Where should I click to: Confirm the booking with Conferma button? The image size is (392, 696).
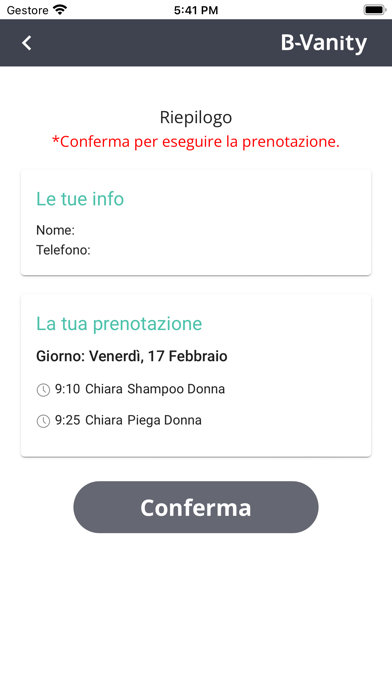196,507
